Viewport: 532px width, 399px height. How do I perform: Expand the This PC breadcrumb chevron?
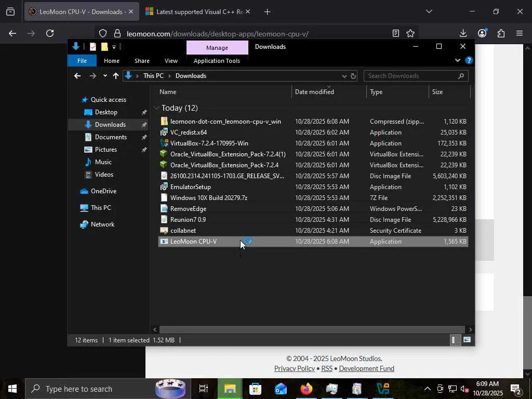[x=169, y=76]
